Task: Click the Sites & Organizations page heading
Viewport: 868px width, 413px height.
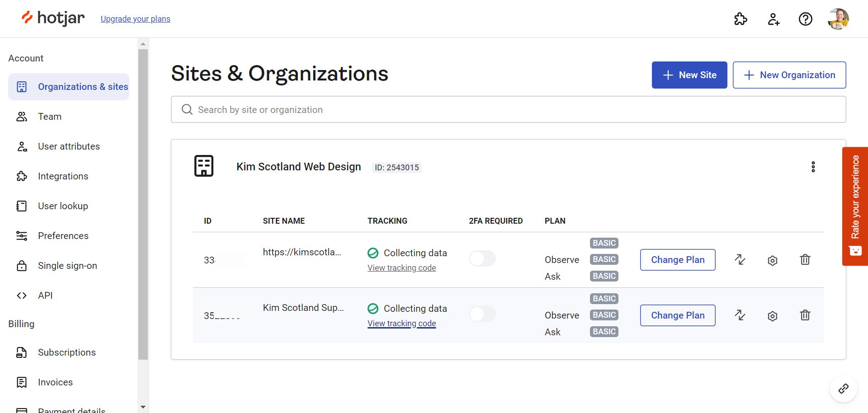Action: coord(280,74)
